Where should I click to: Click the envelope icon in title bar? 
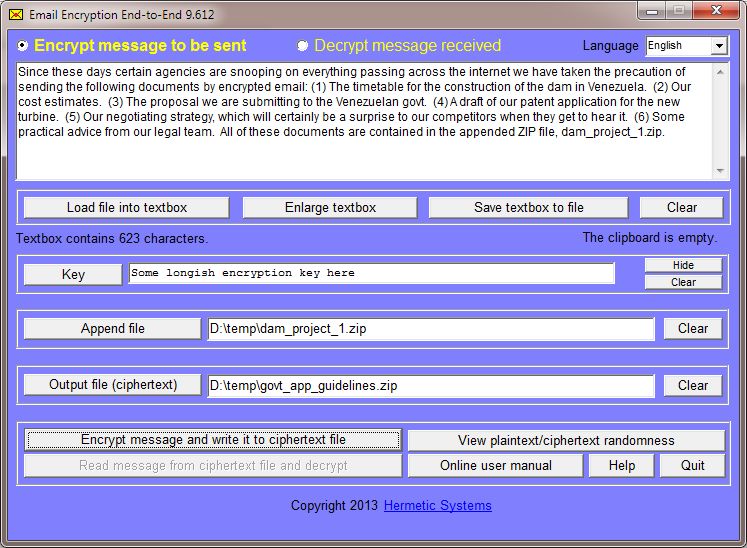click(15, 15)
